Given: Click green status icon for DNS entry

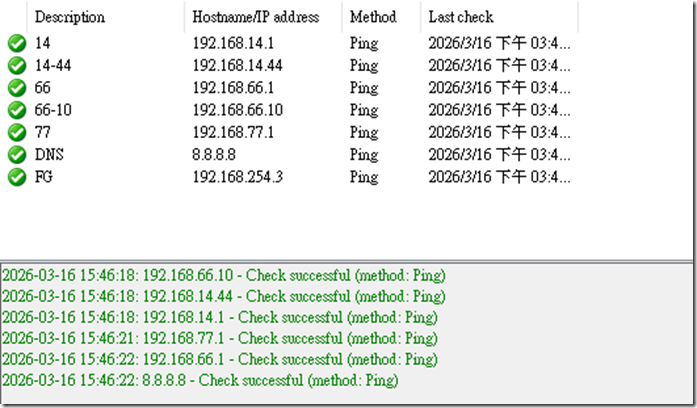Looking at the screenshot, I should pos(16,154).
